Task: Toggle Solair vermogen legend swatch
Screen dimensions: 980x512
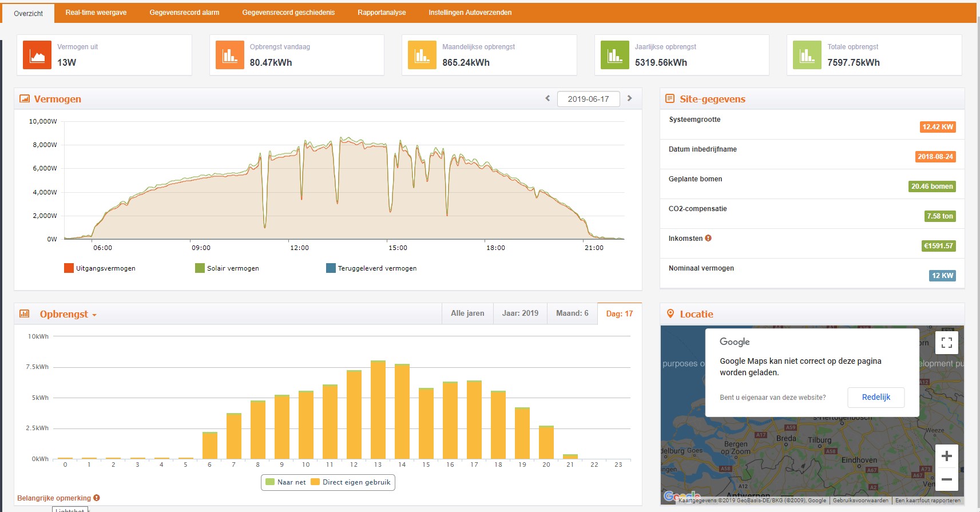Action: [200, 268]
